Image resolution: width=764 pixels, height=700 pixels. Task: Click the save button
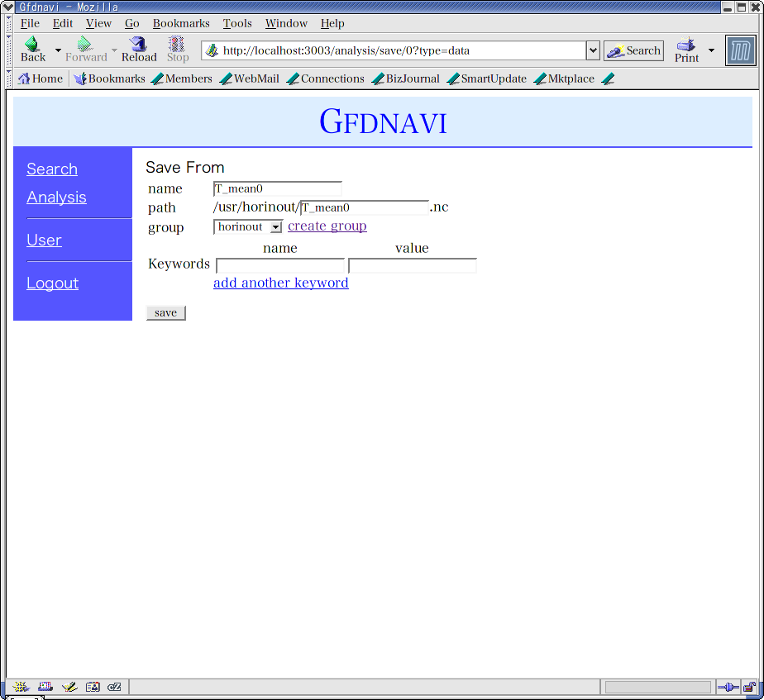point(165,313)
